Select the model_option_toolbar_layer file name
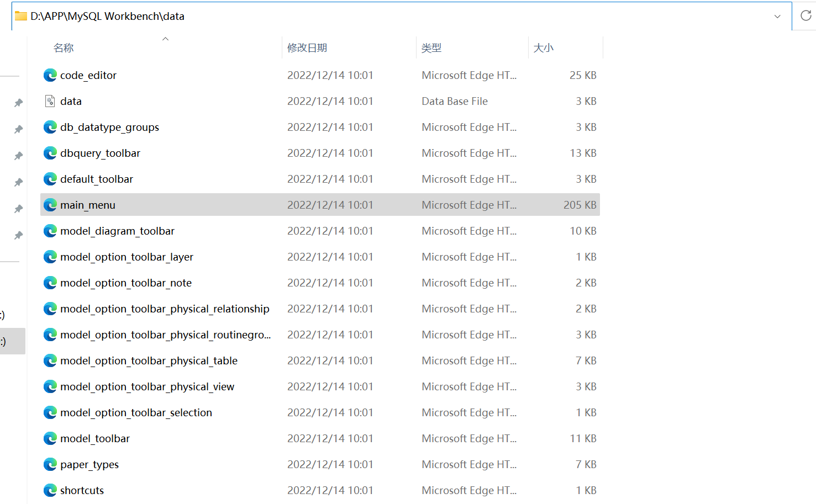 127,257
